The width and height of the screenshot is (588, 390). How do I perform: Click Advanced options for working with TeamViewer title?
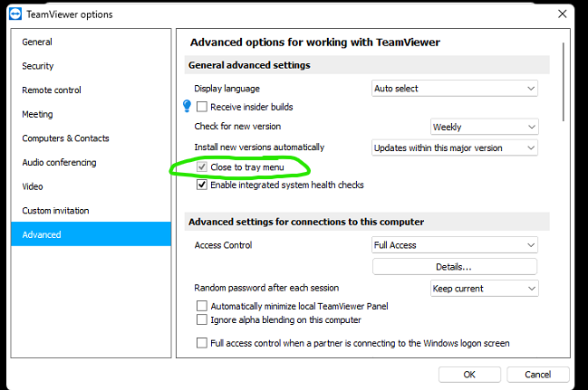pyautogui.click(x=315, y=43)
